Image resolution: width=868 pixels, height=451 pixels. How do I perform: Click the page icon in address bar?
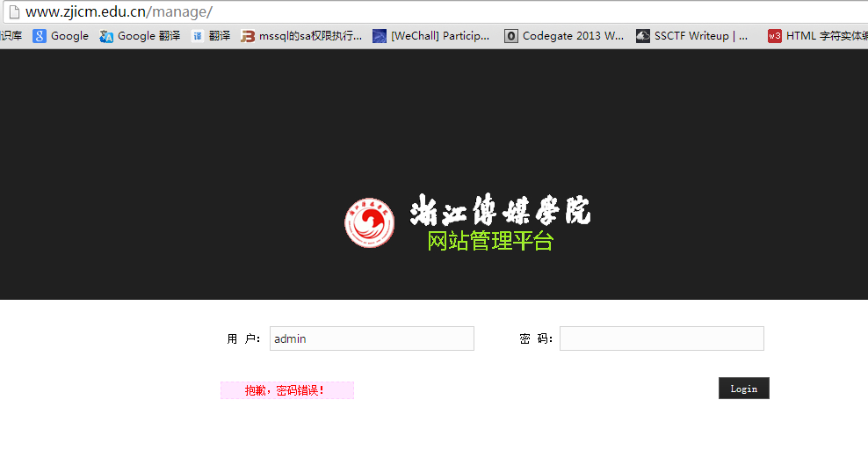[14, 11]
